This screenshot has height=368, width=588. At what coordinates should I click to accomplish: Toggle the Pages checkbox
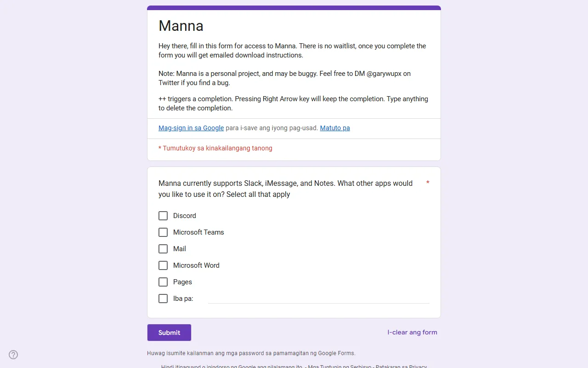pos(163,282)
